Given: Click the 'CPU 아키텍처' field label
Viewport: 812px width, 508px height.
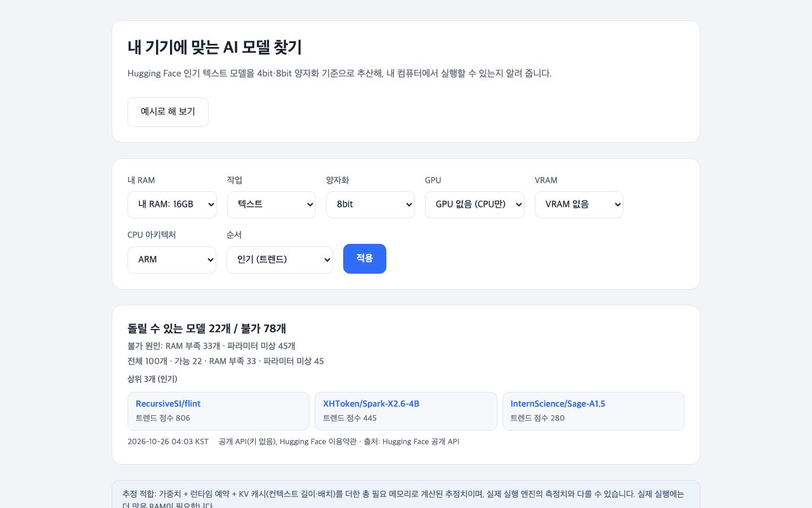Looking at the screenshot, I should 152,235.
